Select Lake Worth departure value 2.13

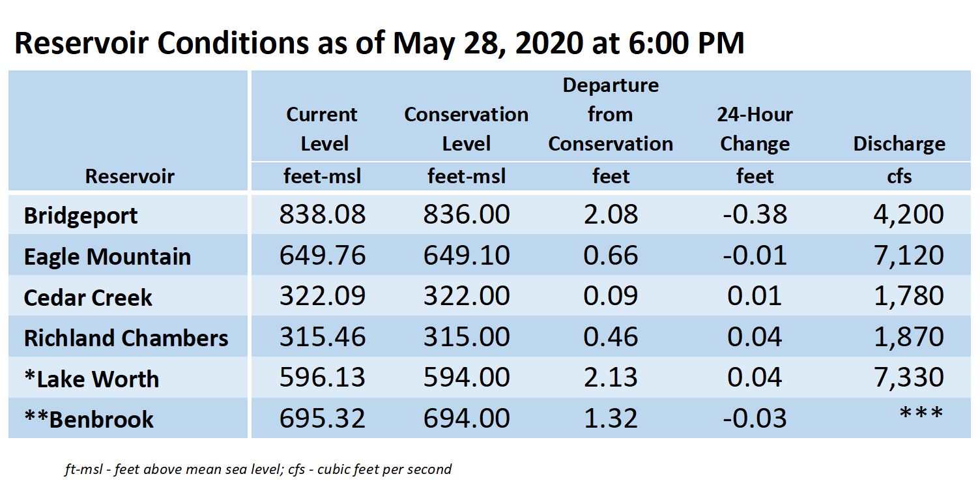(611, 377)
